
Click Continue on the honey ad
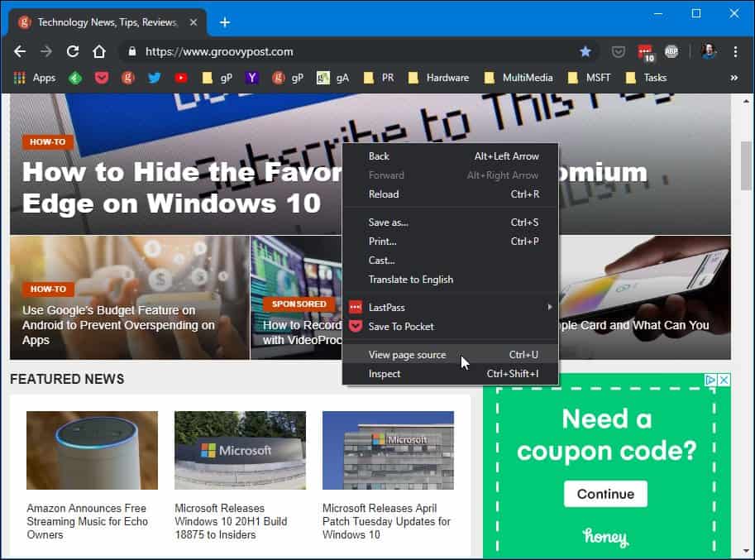(x=605, y=494)
